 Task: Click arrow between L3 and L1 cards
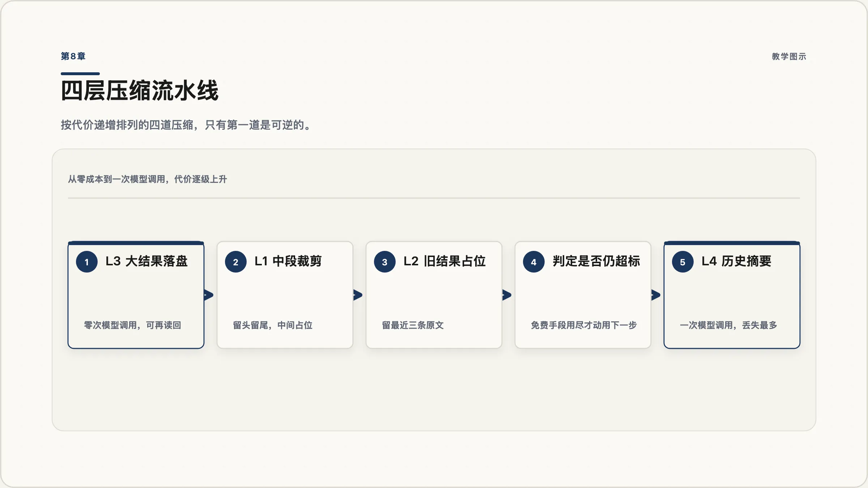[209, 295]
